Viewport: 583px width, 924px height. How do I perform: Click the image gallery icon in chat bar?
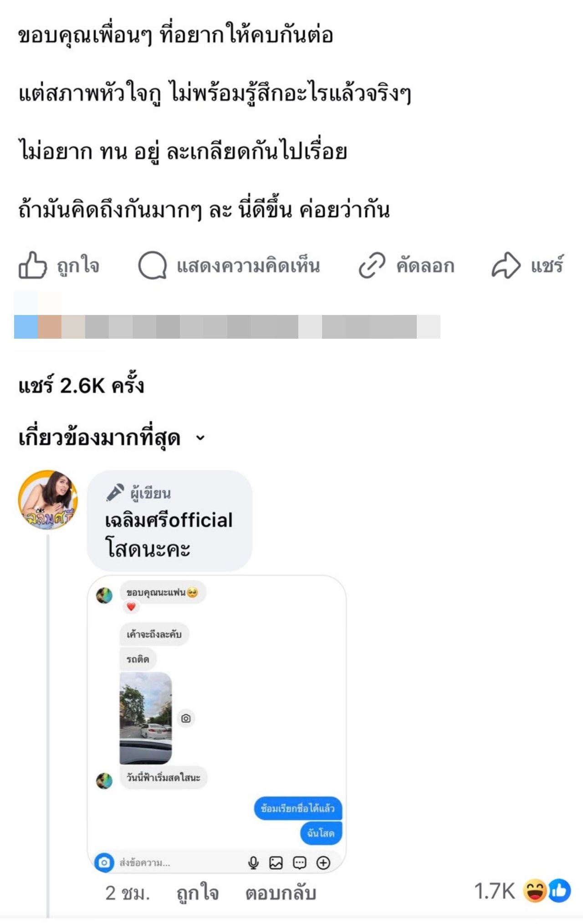coord(276,862)
